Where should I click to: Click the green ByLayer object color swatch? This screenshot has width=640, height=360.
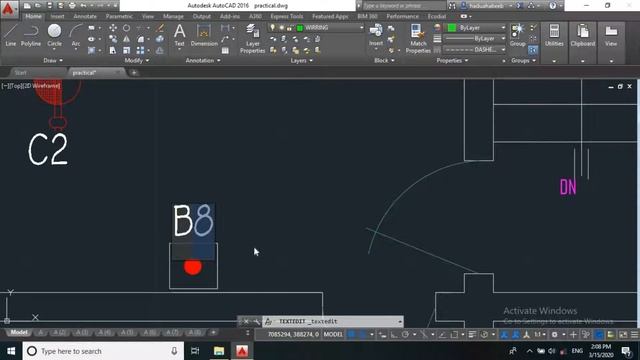coord(452,27)
